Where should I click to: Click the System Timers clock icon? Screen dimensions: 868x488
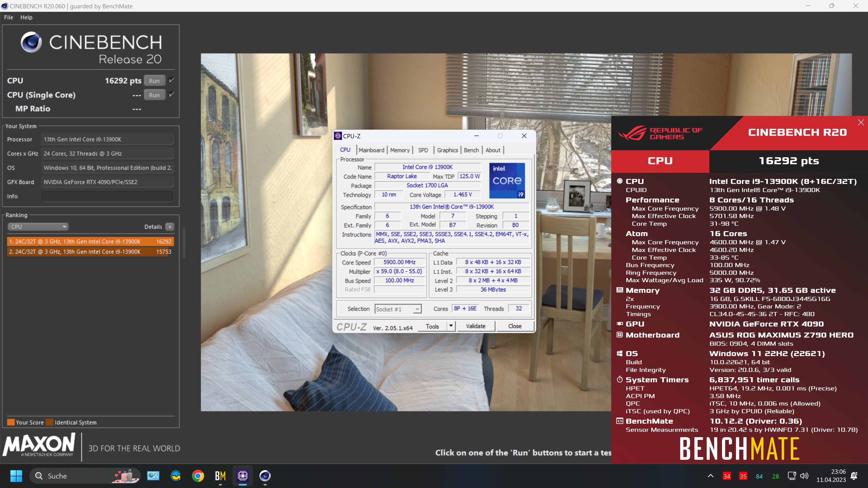click(620, 380)
